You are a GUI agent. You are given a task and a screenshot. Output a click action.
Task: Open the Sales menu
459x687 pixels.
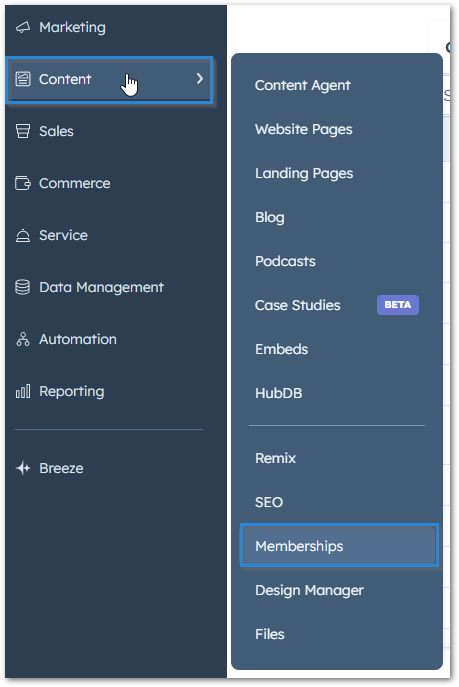click(56, 131)
